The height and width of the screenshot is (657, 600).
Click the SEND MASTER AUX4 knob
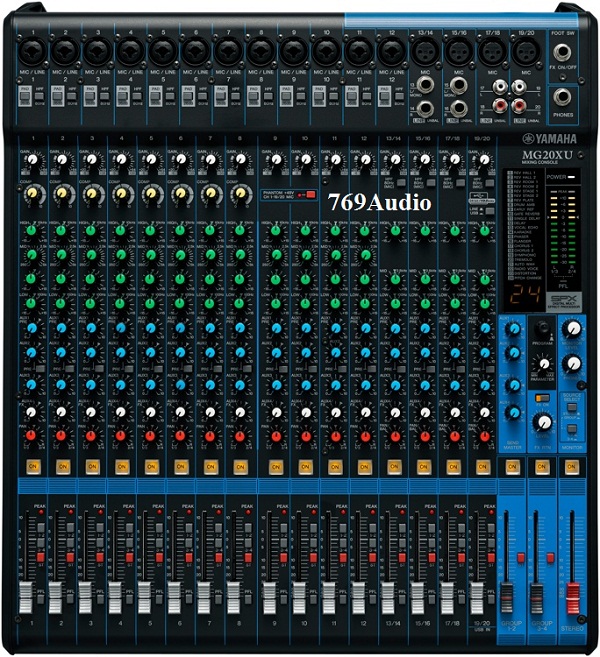pyautogui.click(x=512, y=413)
